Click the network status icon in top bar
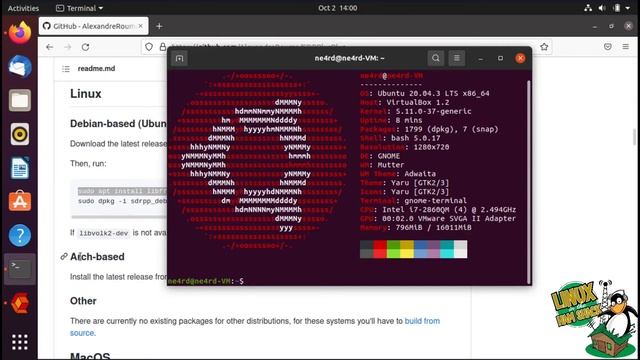This screenshot has height=360, width=640. (588, 8)
